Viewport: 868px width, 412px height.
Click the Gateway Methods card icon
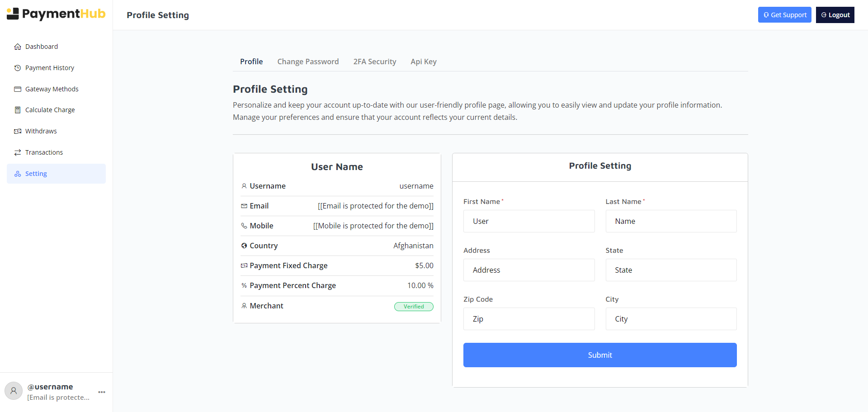pyautogui.click(x=18, y=89)
